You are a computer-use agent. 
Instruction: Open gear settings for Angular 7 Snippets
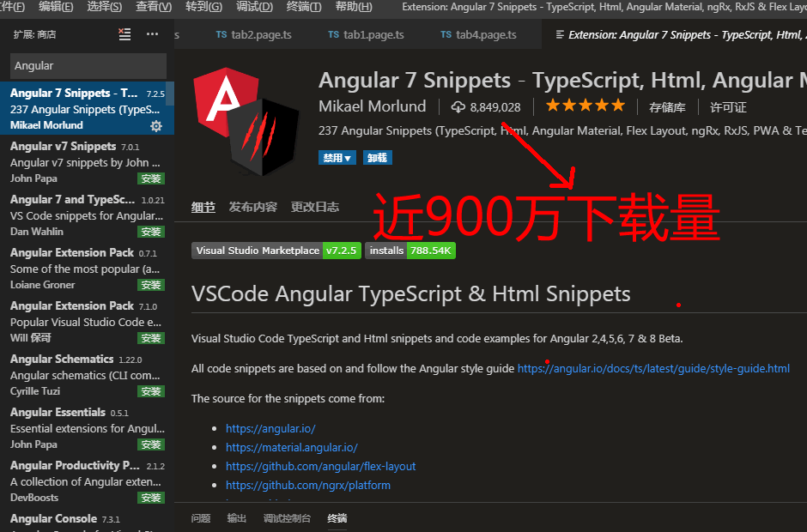click(156, 126)
